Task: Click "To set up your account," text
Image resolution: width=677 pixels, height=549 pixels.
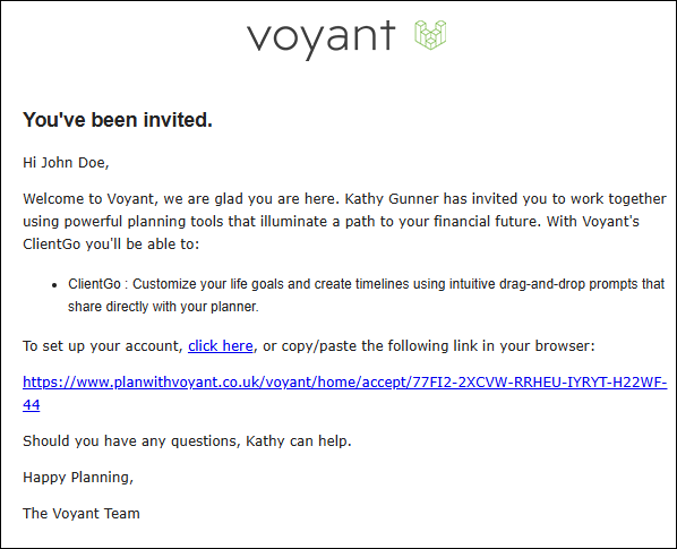Action: coord(103,346)
